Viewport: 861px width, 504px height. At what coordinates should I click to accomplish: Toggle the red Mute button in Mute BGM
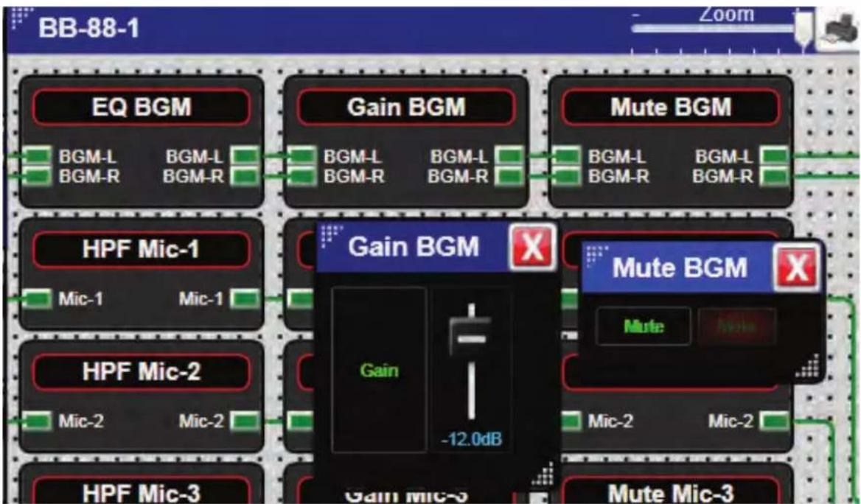pos(737,326)
